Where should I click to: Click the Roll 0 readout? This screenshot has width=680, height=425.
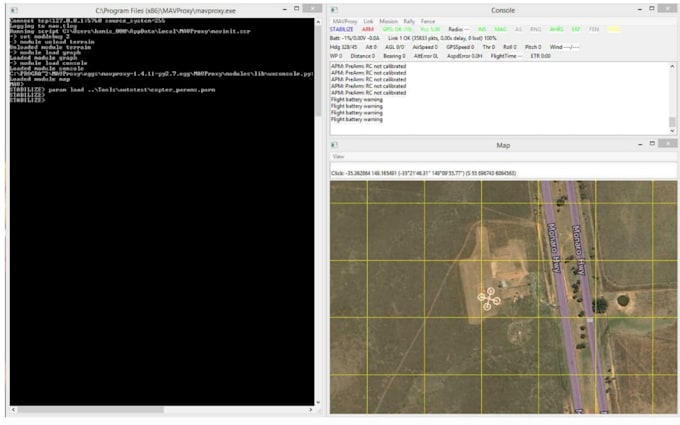[x=510, y=47]
